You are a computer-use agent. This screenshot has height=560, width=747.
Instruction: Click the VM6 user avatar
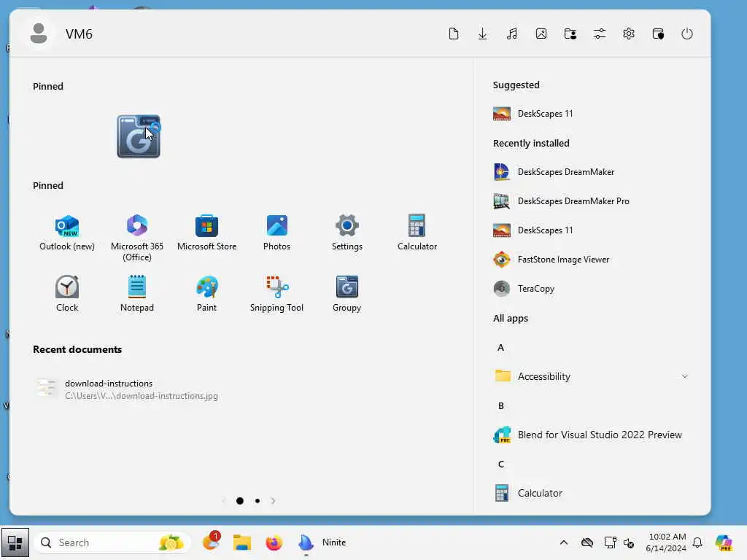tap(39, 34)
